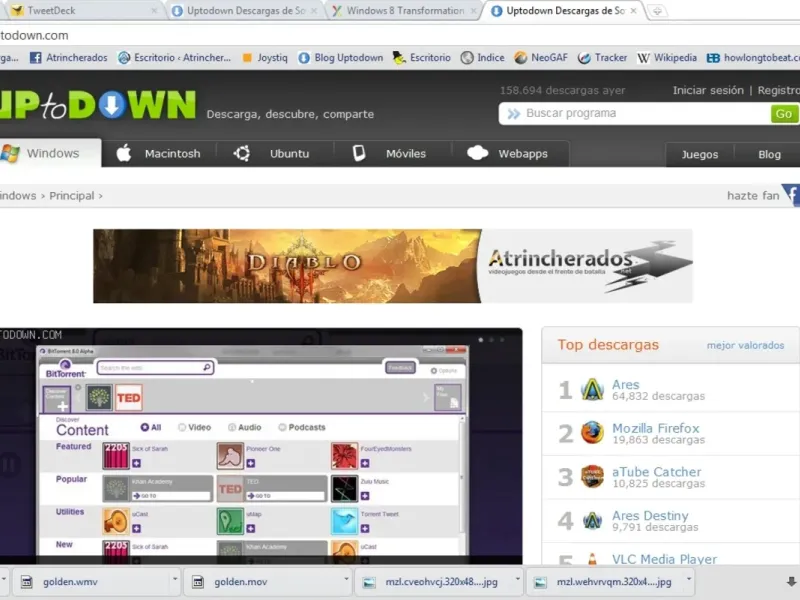Open the Ares download link
Screen dimensions: 800x600
(626, 384)
